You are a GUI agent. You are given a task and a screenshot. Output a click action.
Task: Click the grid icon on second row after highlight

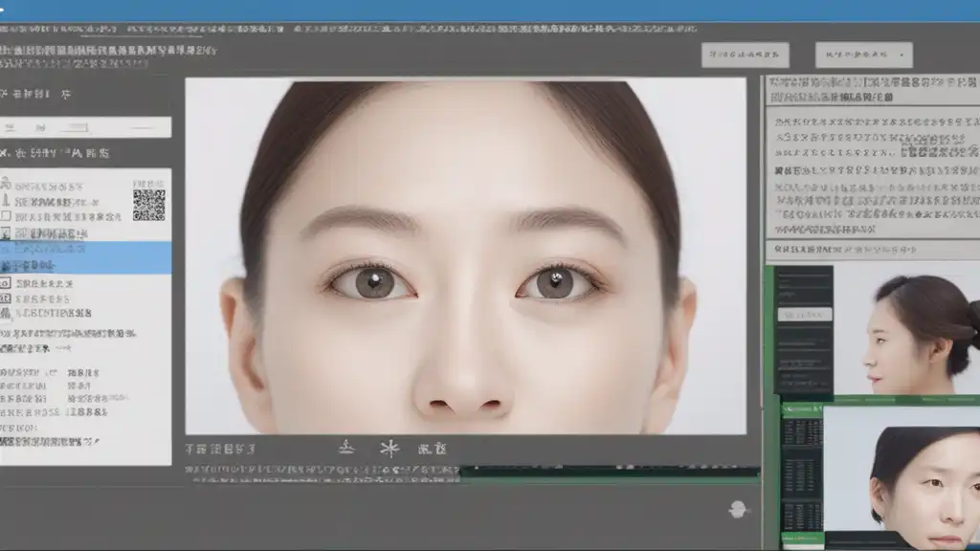pos(5,298)
